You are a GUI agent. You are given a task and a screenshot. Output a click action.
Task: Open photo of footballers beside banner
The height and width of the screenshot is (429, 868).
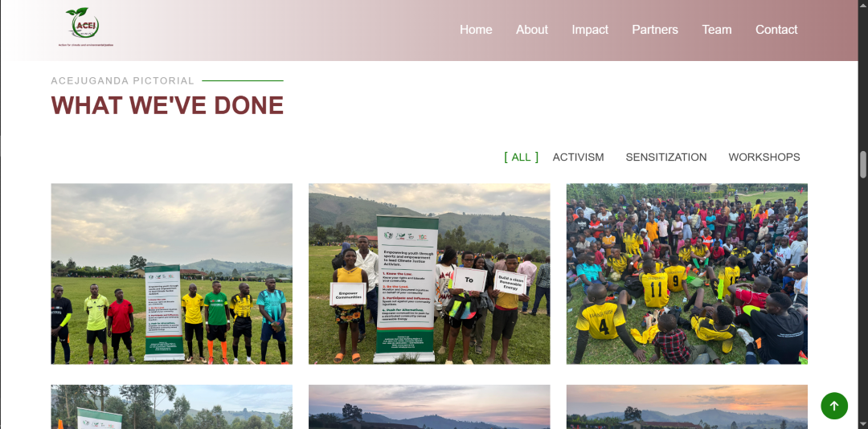172,274
